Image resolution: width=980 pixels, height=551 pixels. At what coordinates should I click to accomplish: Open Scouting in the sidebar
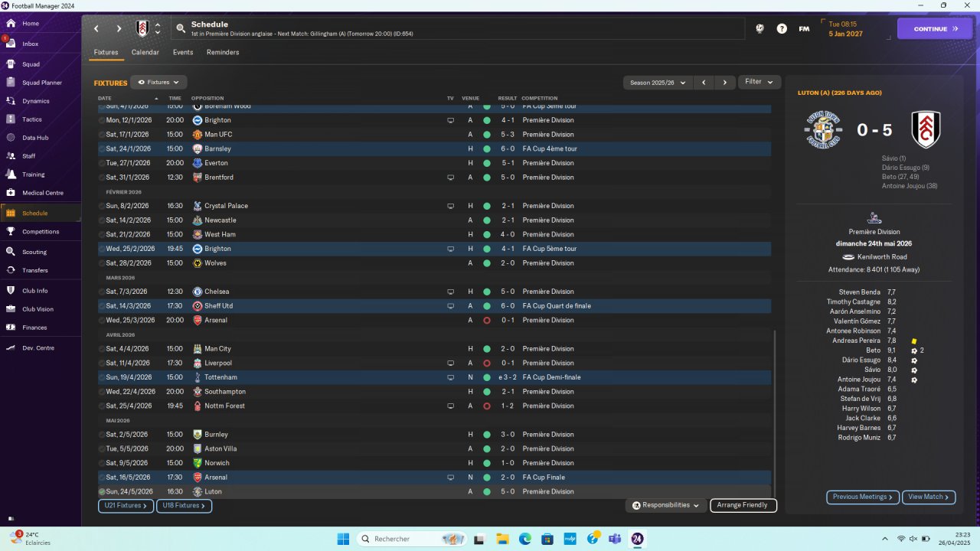(34, 252)
